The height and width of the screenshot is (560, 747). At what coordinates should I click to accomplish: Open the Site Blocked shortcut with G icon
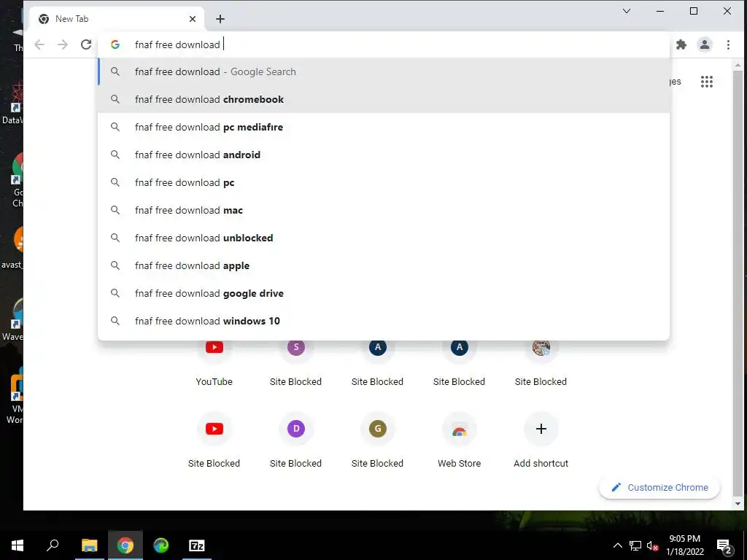point(377,438)
